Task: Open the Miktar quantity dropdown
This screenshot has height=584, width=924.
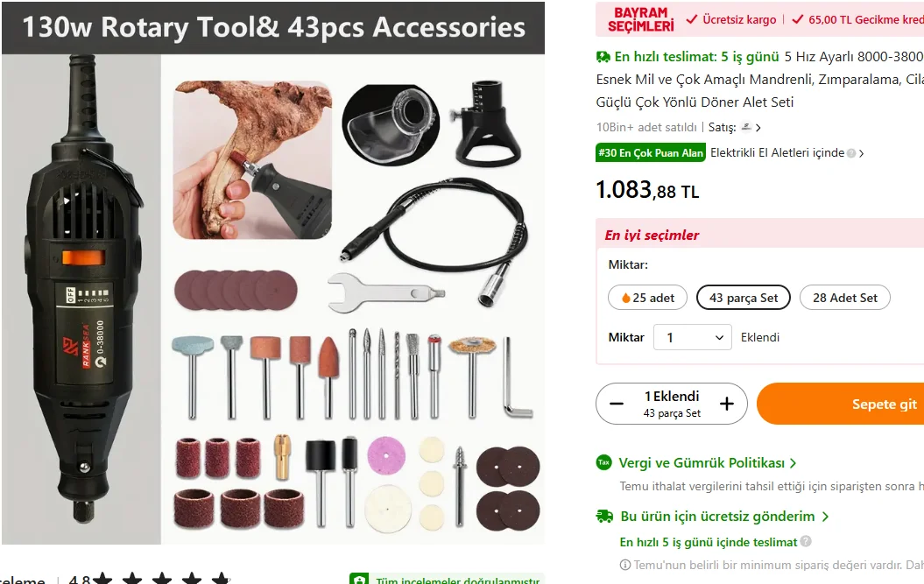Action: 693,337
